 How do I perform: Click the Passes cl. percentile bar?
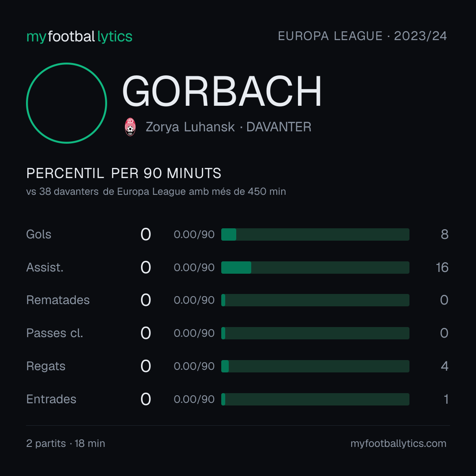pyautogui.click(x=315, y=333)
